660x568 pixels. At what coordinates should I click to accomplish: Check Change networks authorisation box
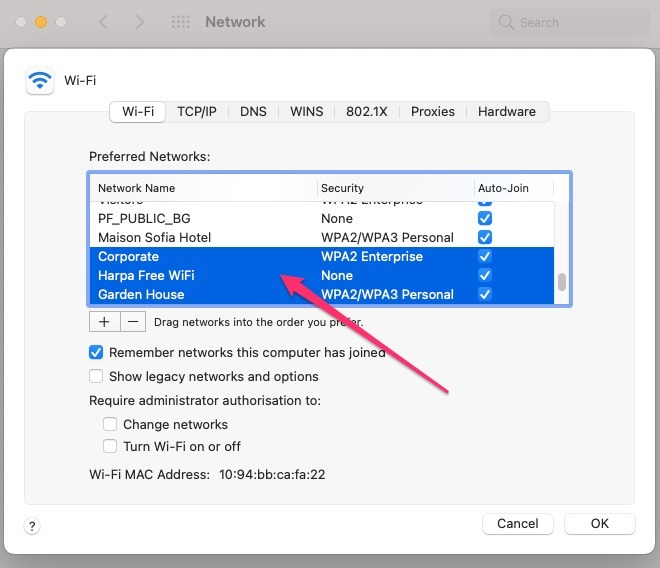click(110, 424)
